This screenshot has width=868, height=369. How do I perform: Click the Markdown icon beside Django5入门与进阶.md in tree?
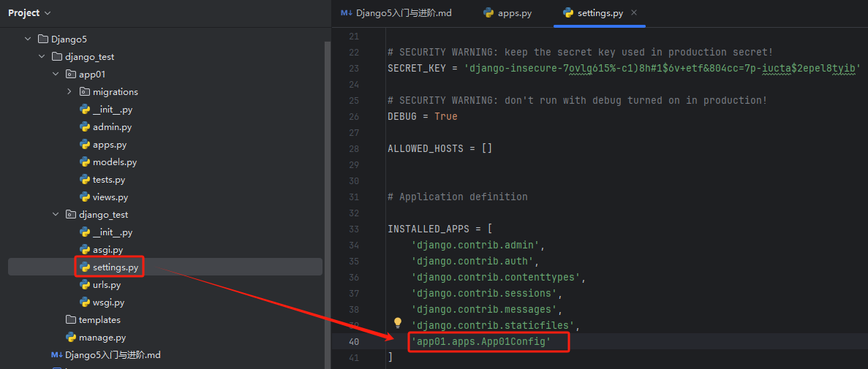tap(56, 355)
